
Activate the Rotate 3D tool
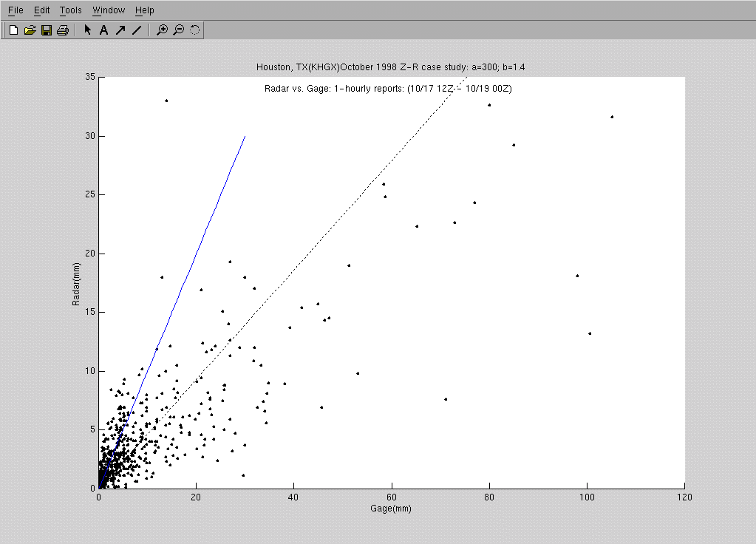pos(194,30)
